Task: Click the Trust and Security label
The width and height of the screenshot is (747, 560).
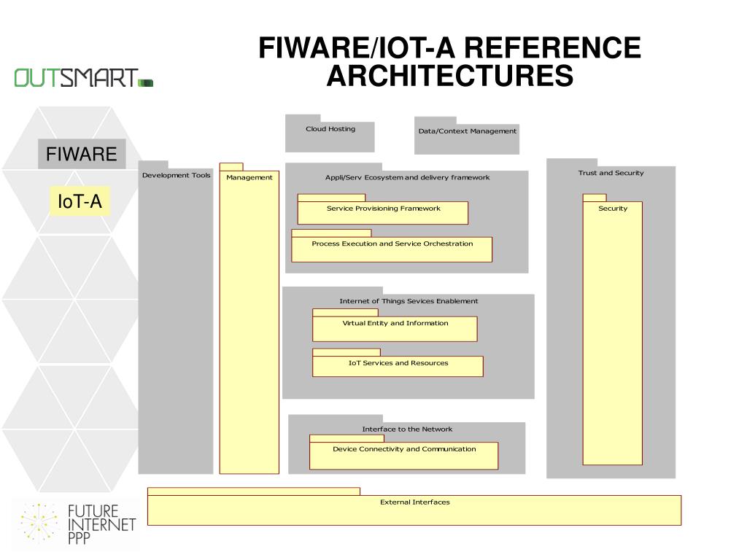Action: click(x=611, y=173)
